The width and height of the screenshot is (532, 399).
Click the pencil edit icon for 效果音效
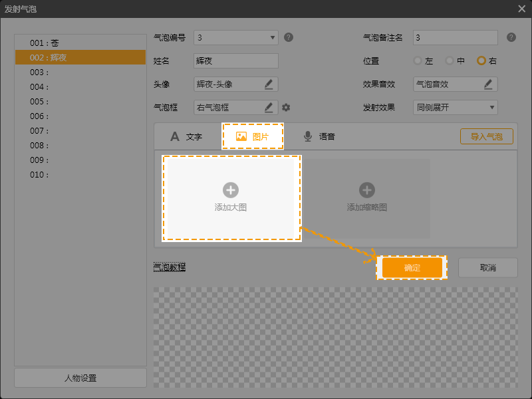coord(488,84)
